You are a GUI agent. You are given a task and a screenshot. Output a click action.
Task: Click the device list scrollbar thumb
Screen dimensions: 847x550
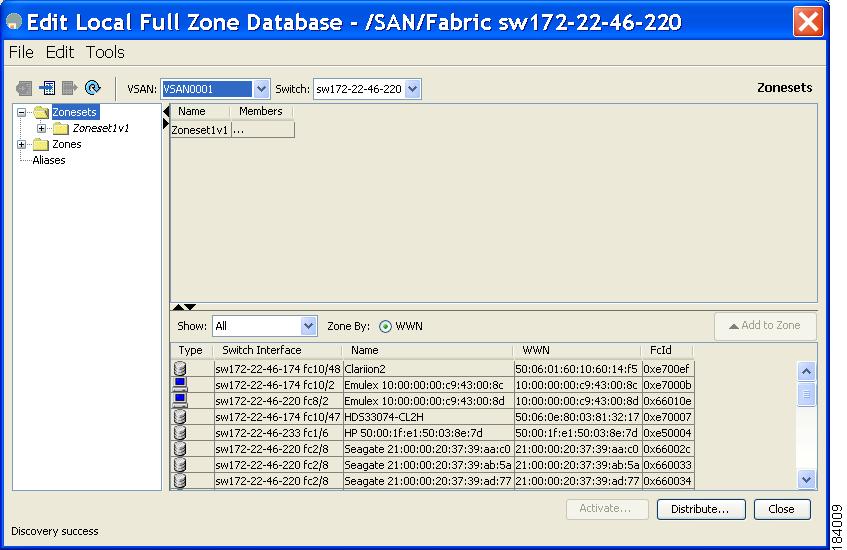806,394
